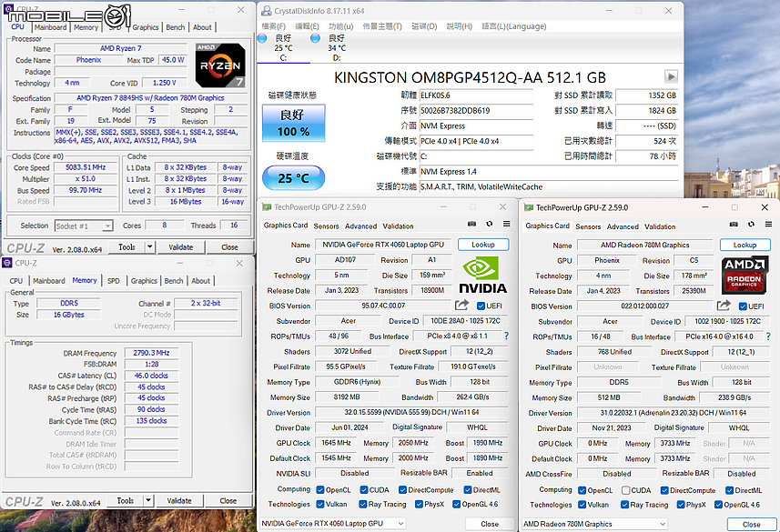Toggle Ray Tracing checkbox in NVIDIA GPU-Z
The height and width of the screenshot is (532, 780).
(363, 504)
